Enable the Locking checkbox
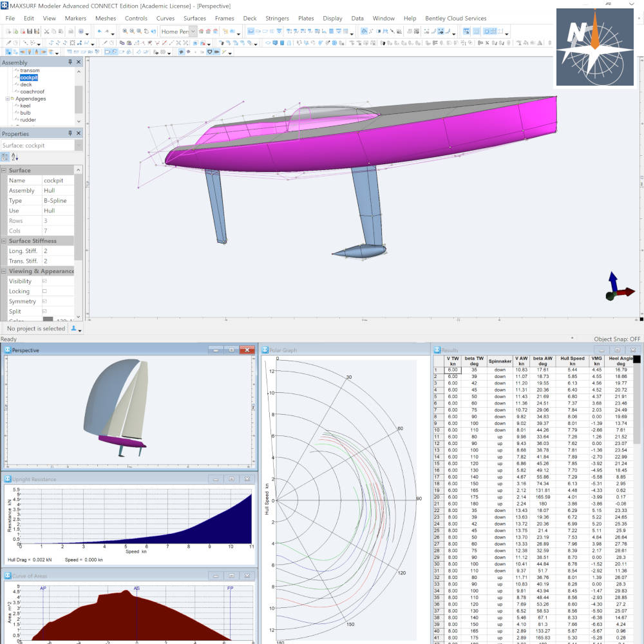The height and width of the screenshot is (644, 644). [x=44, y=292]
